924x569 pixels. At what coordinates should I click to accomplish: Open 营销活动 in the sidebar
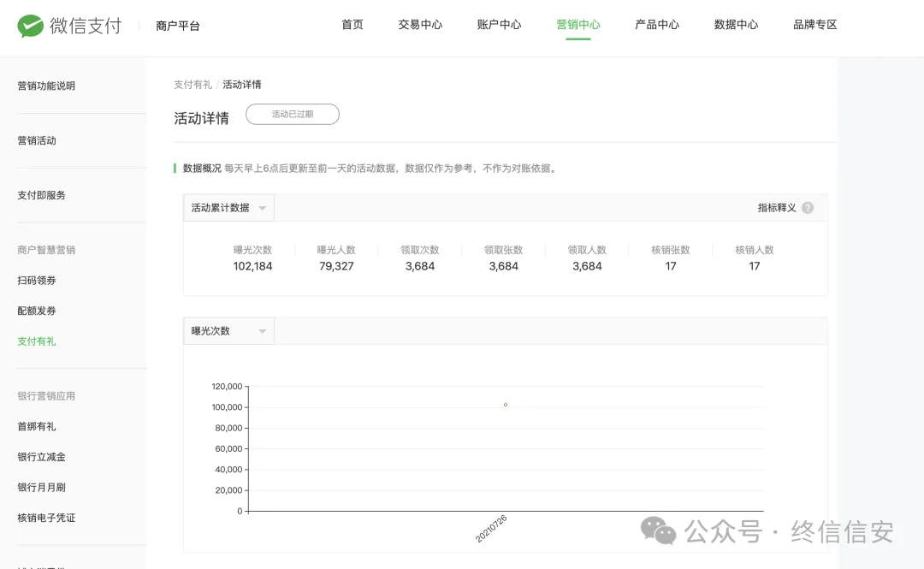coord(37,140)
